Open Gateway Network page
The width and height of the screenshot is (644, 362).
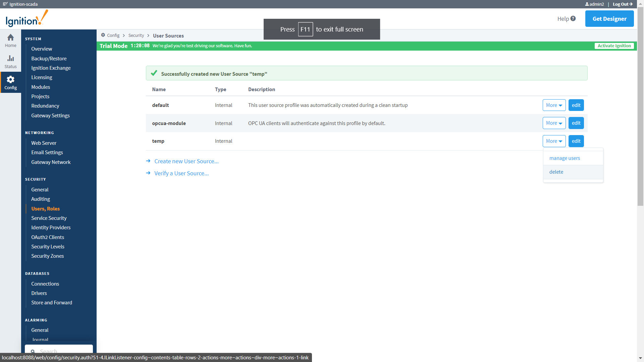point(51,162)
